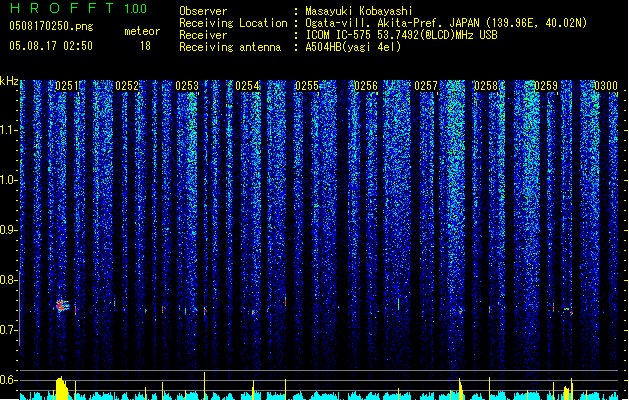Click the 0252 time marker
629x400 pixels.
tap(127, 86)
